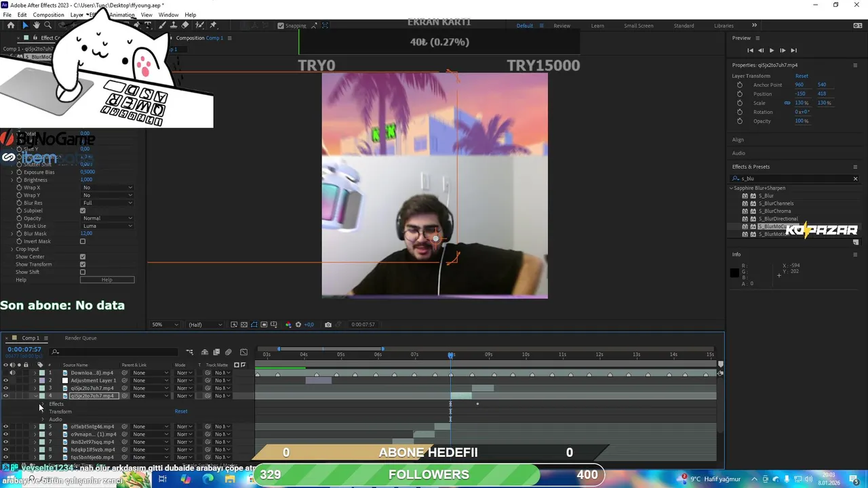Screen dimensions: 868x488
Task: Enable the Snapping checkbox
Action: coord(281,26)
